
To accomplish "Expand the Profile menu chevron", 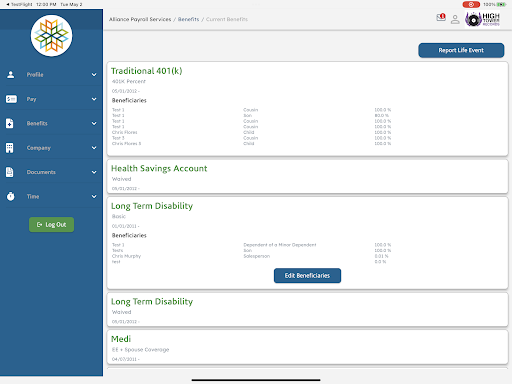I will (x=94, y=75).
